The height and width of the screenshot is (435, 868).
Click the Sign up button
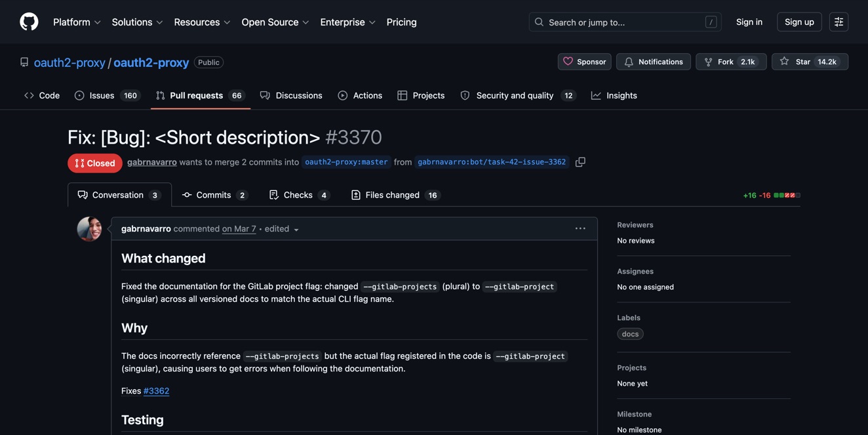pyautogui.click(x=799, y=20)
